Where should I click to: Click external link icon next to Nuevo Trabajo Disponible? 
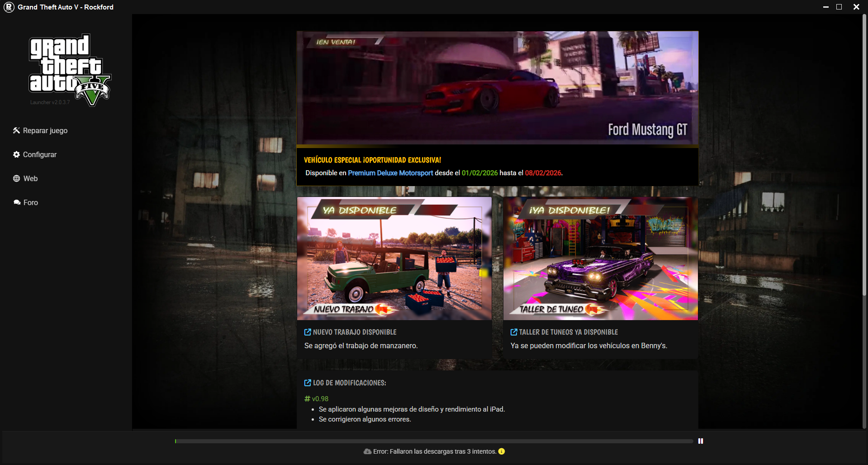tap(308, 332)
